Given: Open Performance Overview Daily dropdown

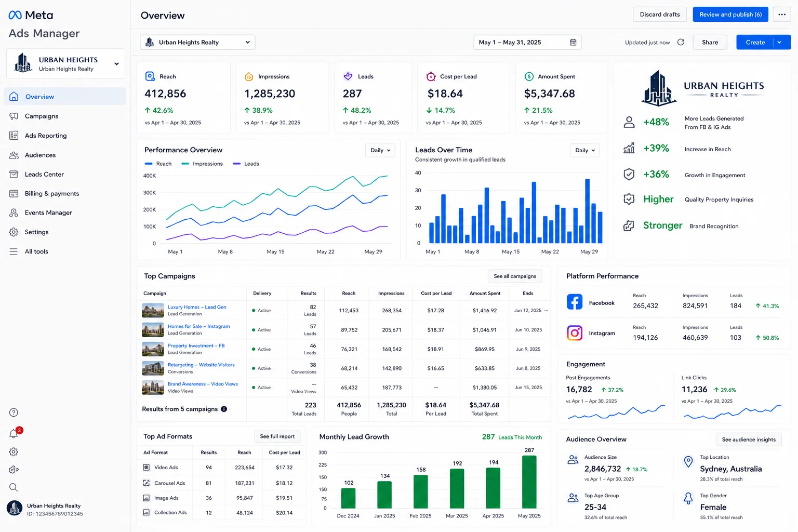Looking at the screenshot, I should tap(380, 150).
